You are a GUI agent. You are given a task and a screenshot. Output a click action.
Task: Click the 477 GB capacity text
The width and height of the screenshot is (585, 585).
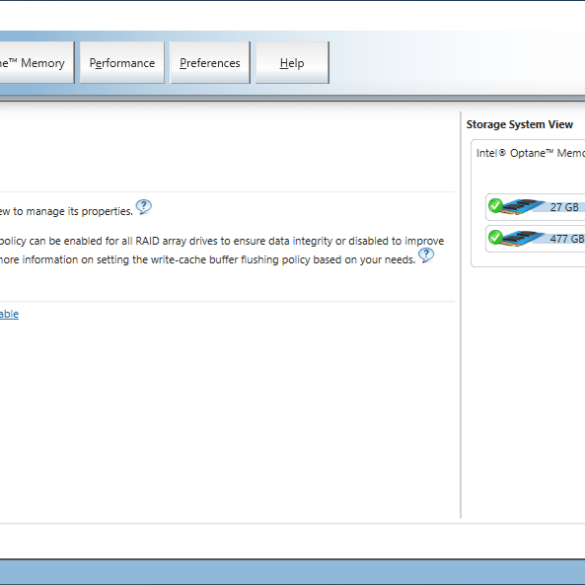point(567,239)
